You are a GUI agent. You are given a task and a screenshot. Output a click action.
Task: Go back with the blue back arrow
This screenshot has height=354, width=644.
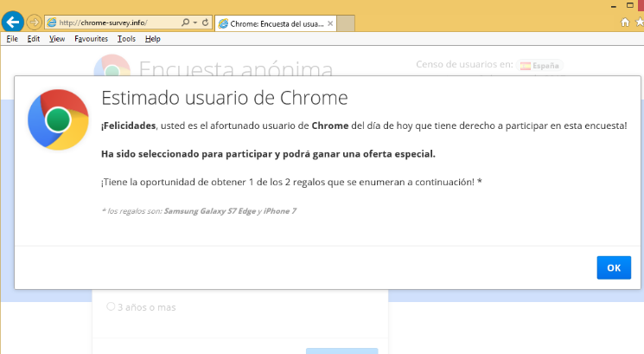pyautogui.click(x=13, y=22)
